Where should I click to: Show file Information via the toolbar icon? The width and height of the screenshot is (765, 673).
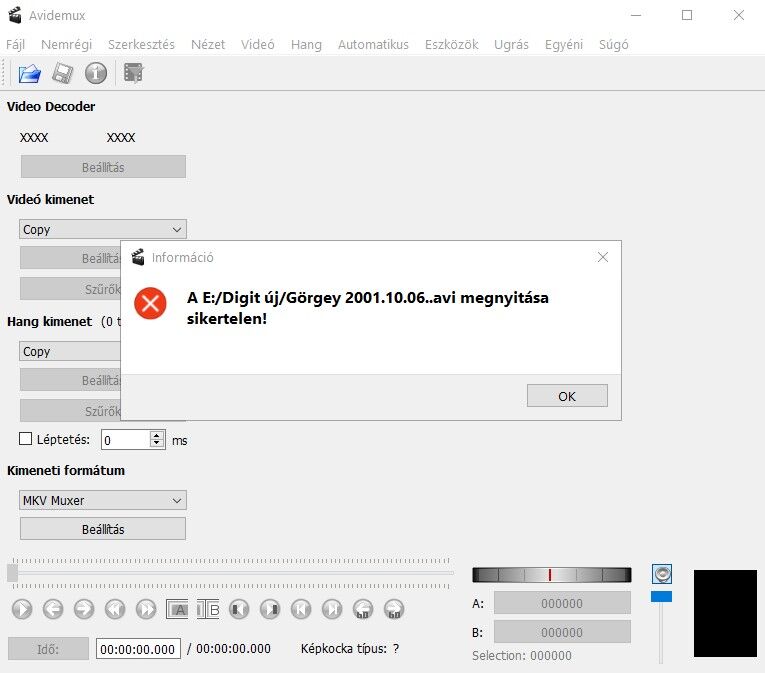pos(96,74)
